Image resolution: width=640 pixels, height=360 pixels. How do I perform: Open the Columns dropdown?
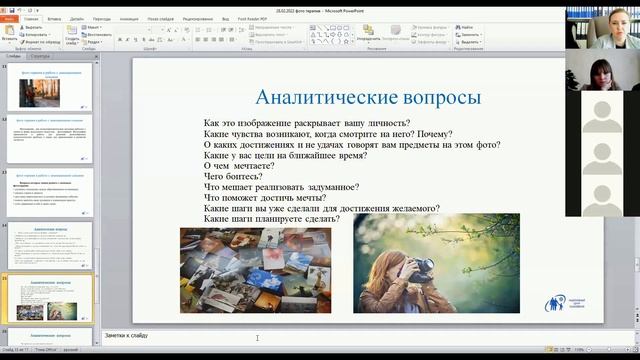pos(233,40)
